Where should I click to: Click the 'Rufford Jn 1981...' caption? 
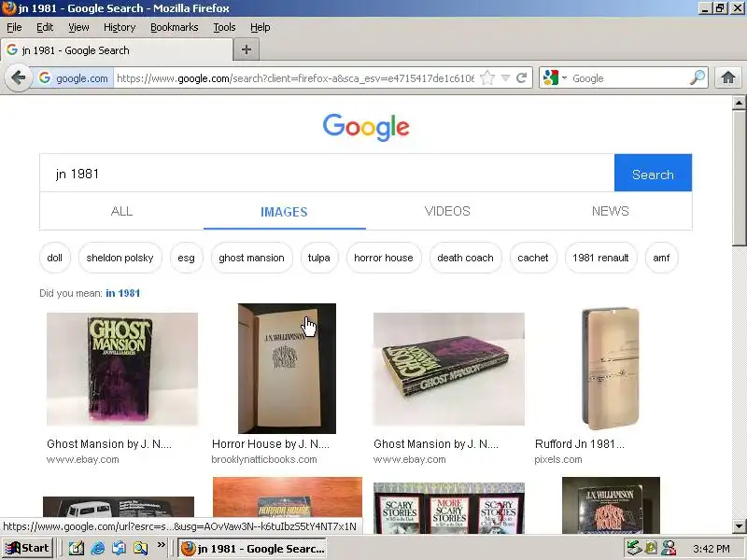click(x=579, y=444)
